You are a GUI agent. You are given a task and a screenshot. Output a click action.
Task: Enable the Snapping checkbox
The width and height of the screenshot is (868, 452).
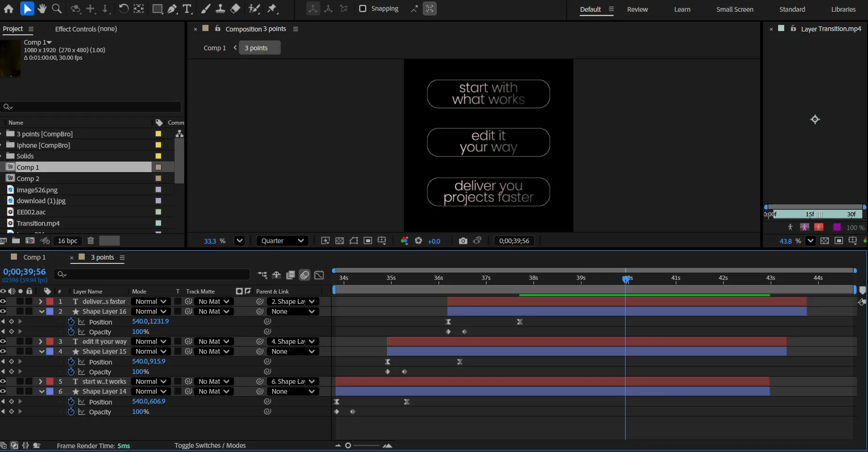362,8
